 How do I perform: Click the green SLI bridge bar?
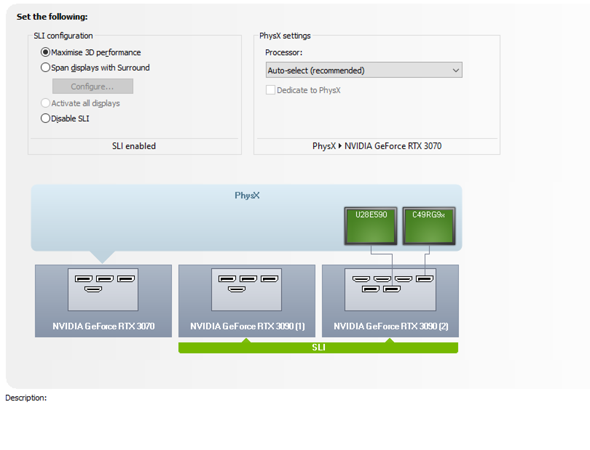point(318,347)
